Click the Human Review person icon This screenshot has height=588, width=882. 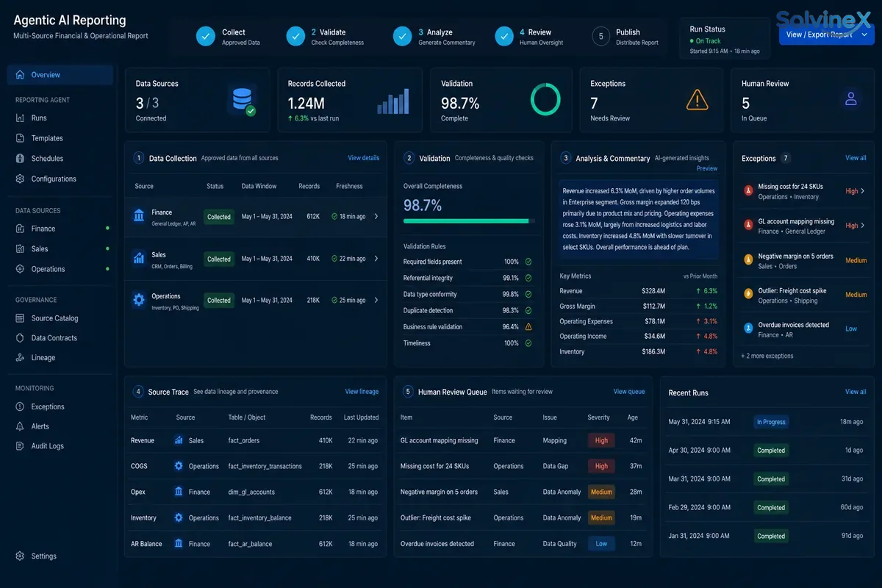(x=851, y=98)
